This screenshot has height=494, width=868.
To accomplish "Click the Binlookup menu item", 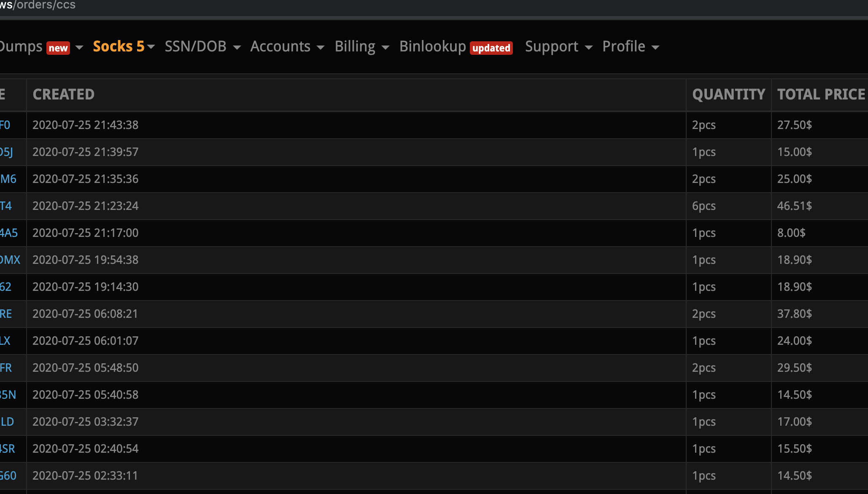I will click(x=432, y=46).
